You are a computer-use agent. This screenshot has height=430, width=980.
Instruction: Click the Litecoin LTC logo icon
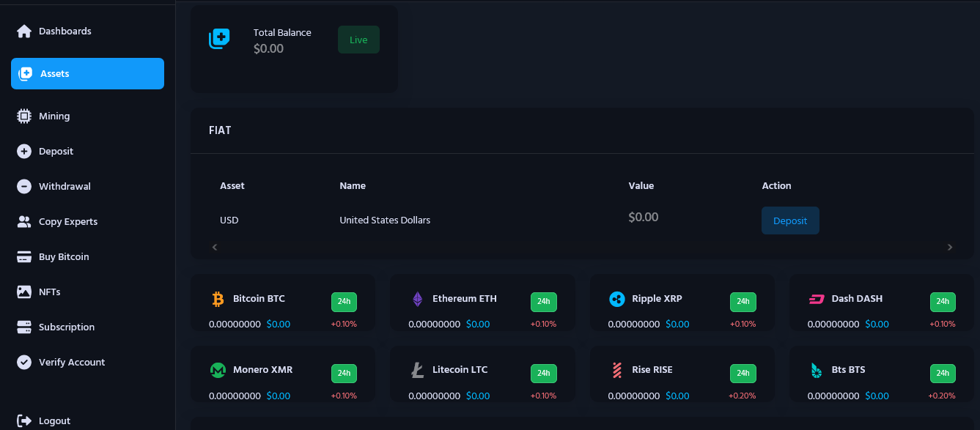[x=417, y=370]
